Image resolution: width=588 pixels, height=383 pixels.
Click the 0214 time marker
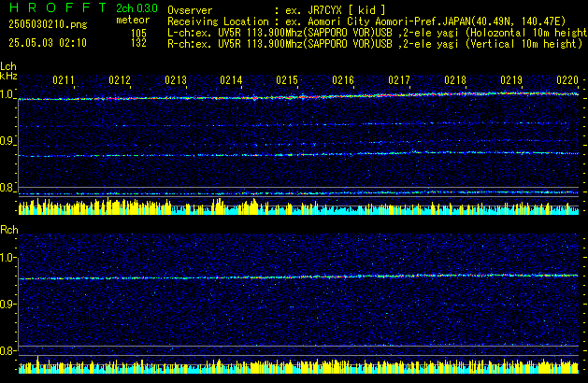(x=231, y=80)
